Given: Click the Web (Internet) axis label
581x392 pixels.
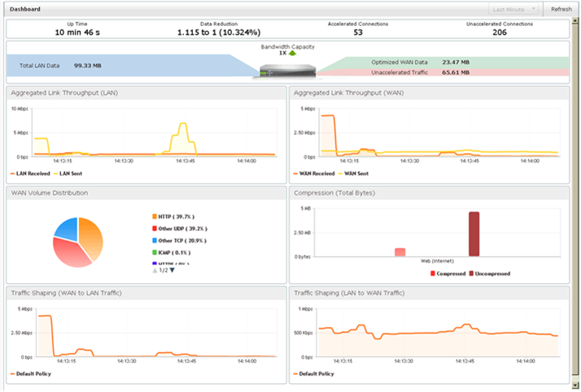Looking at the screenshot, I should click(x=437, y=261).
